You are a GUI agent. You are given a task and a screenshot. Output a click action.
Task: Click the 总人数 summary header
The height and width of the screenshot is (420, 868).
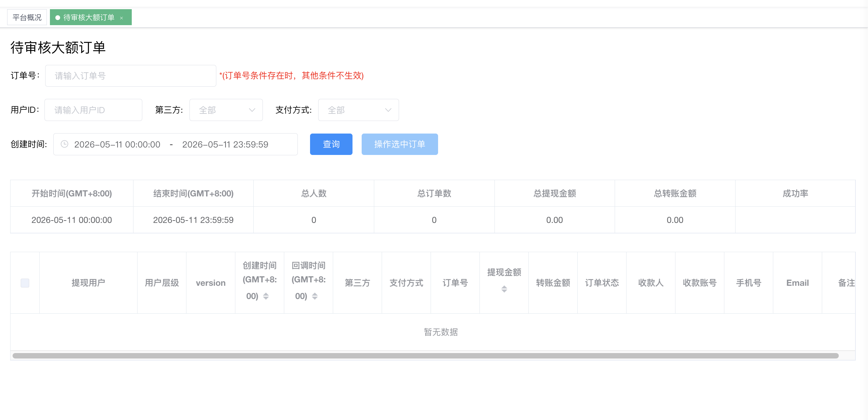coord(314,193)
